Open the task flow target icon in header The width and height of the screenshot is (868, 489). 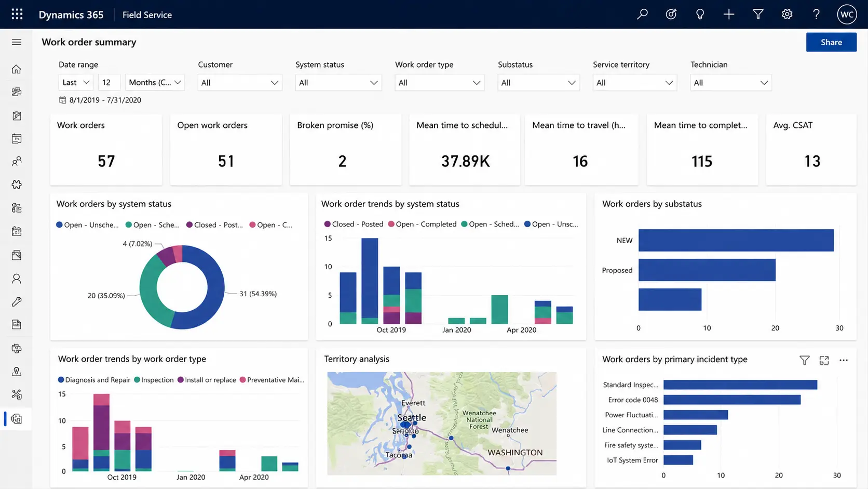pos(671,14)
